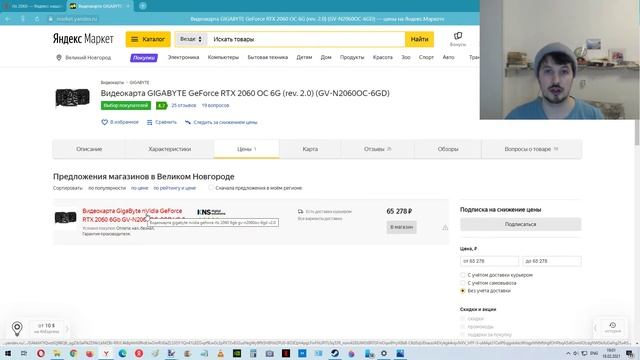
Task: Open the Продукты category
Action: point(352,58)
